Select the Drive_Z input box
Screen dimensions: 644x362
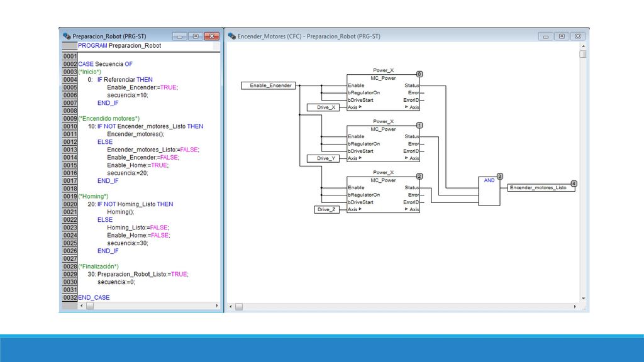pyautogui.click(x=327, y=209)
